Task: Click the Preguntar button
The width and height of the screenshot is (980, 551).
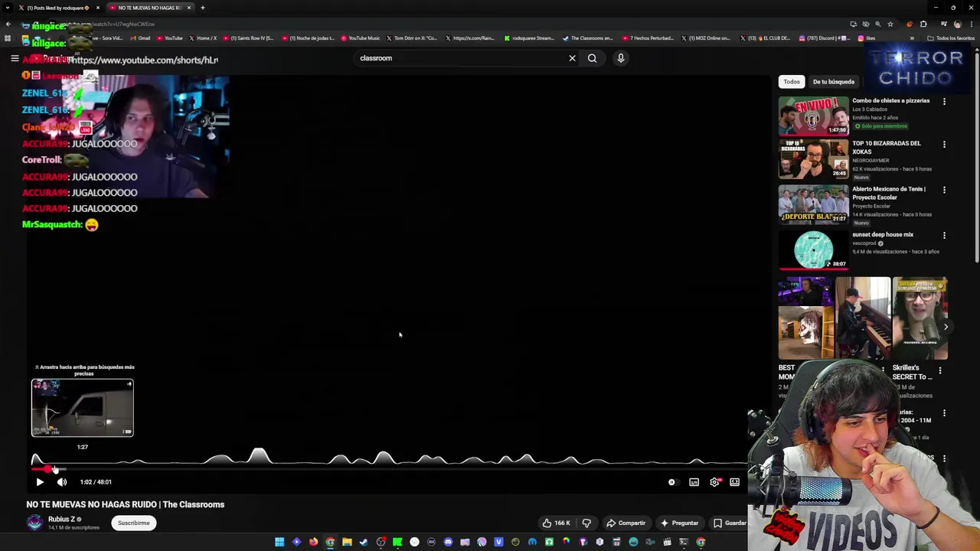Action: point(679,523)
